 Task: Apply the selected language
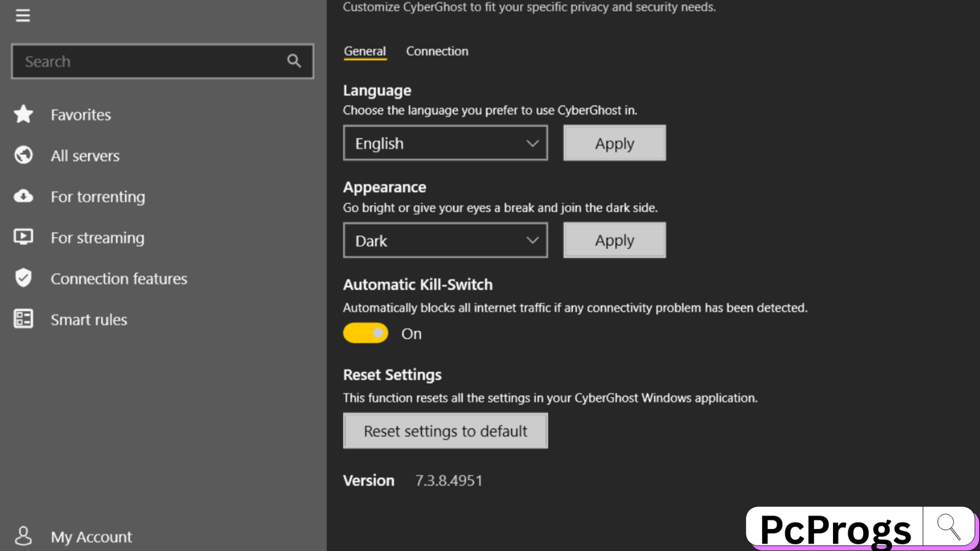tap(614, 143)
